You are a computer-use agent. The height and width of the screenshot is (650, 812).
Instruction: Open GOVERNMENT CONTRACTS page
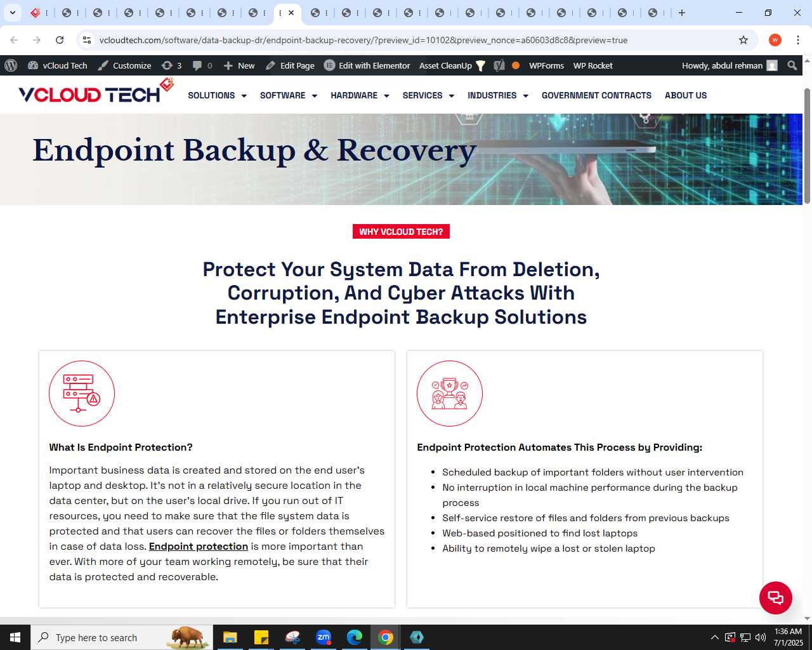(x=596, y=95)
